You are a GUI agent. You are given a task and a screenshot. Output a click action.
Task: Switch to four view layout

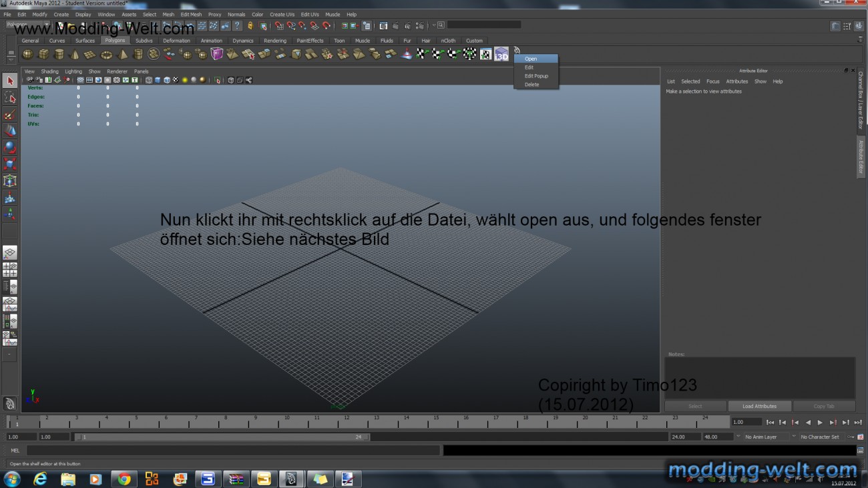coord(10,270)
